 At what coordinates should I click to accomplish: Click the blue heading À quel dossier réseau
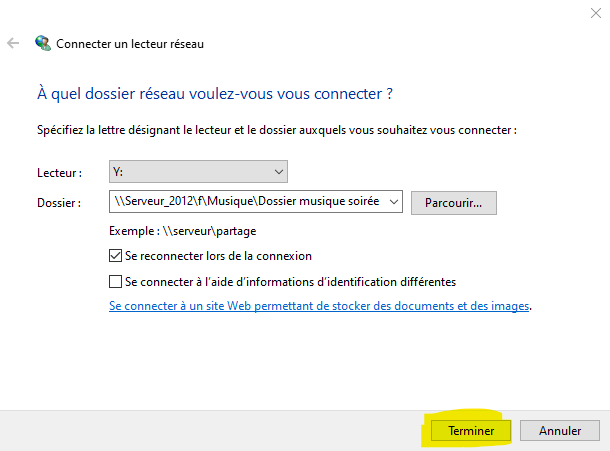click(215, 94)
